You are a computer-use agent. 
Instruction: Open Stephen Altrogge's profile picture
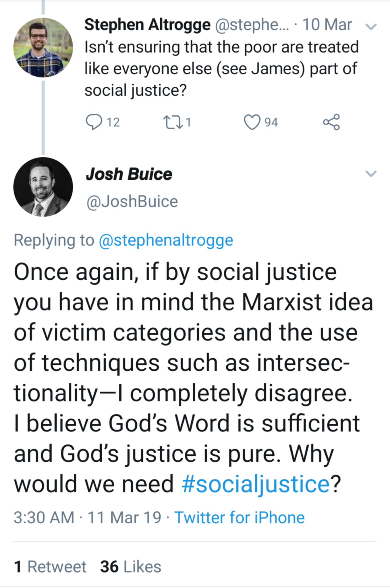(x=43, y=48)
